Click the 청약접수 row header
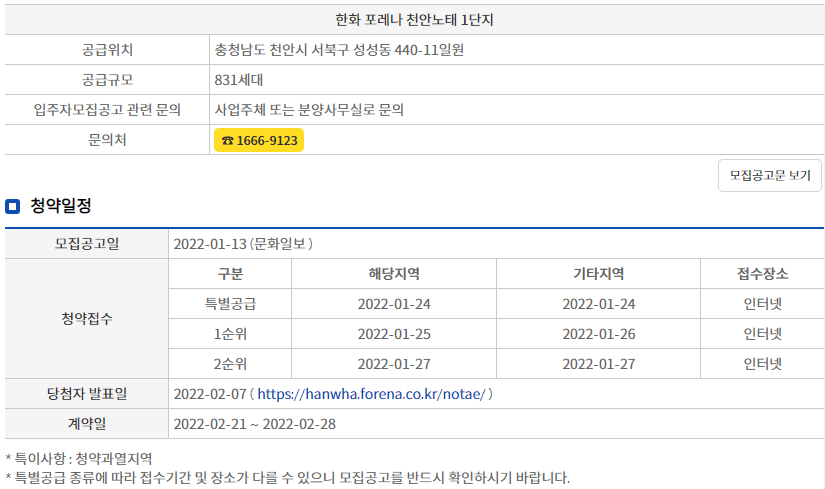This screenshot has width=825, height=489. [x=87, y=318]
